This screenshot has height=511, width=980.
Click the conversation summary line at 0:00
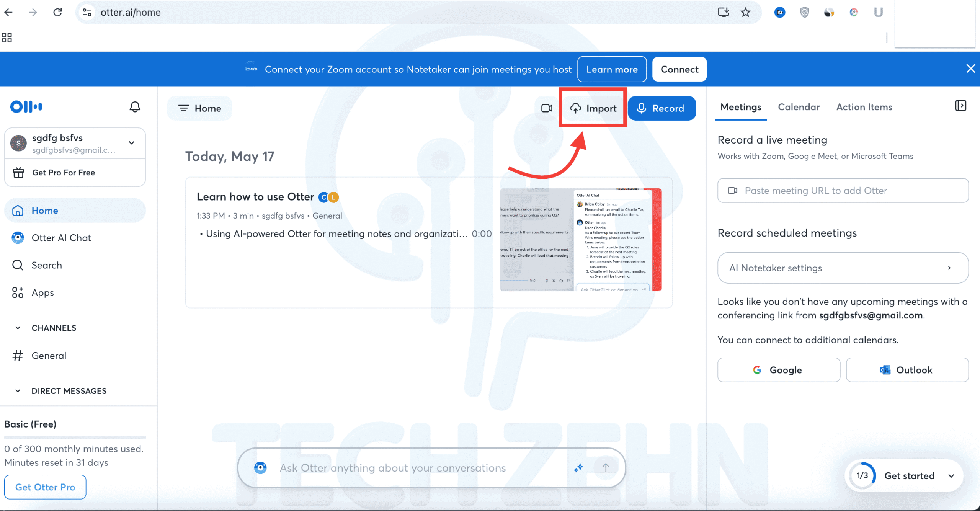coord(345,234)
